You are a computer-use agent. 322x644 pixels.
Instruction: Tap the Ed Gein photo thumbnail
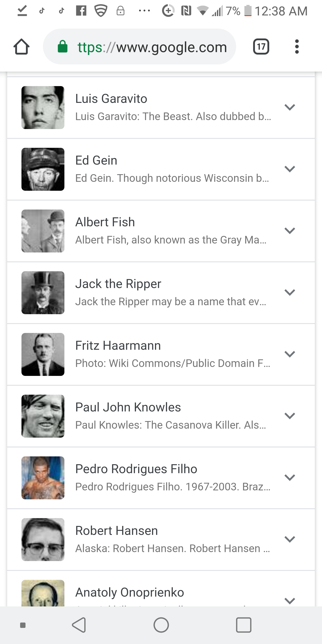(x=43, y=169)
